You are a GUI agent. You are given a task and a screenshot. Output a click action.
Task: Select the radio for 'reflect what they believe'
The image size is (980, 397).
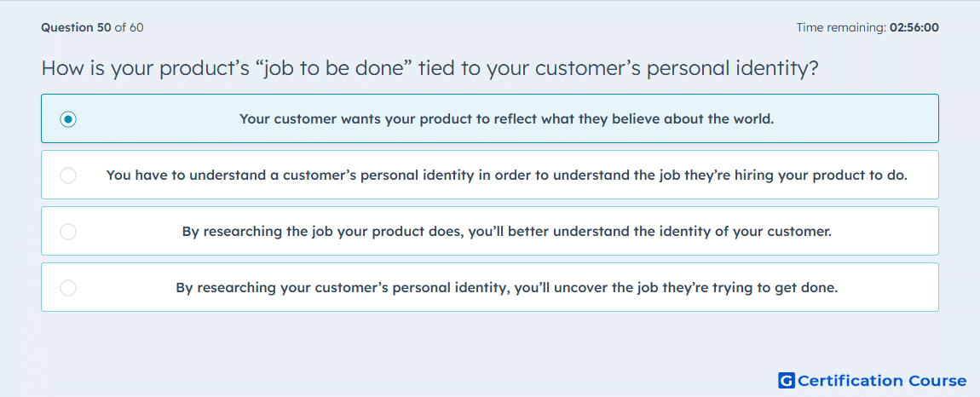[68, 118]
